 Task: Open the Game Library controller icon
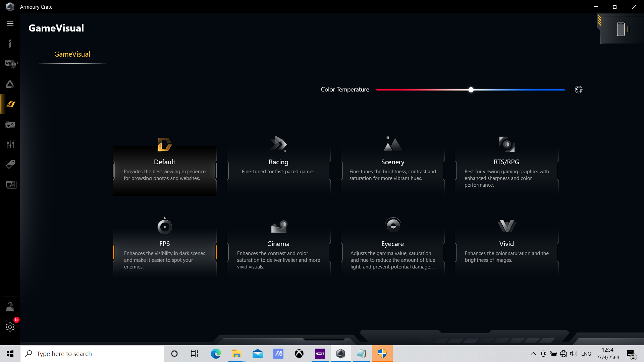pyautogui.click(x=10, y=125)
